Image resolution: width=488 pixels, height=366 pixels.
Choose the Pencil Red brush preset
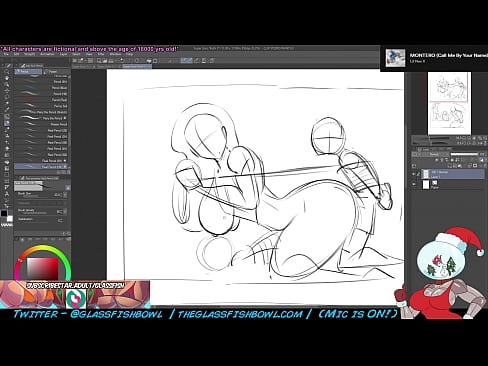tap(42, 100)
